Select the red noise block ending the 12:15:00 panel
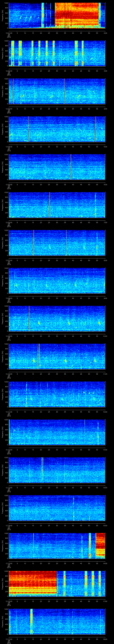The height and width of the screenshot is (644, 114). pyautogui.click(x=100, y=546)
